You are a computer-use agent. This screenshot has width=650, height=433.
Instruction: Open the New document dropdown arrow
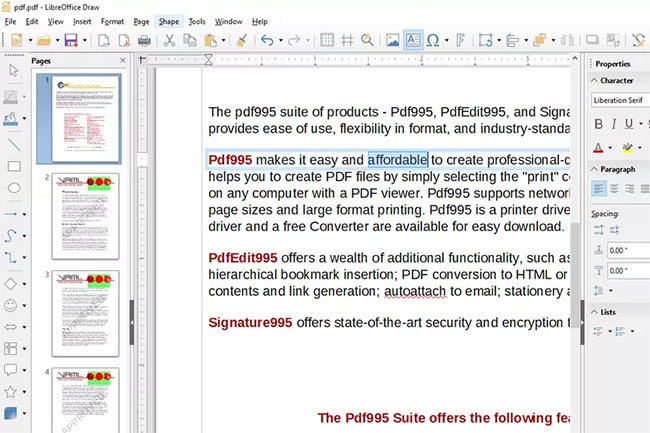click(x=30, y=41)
